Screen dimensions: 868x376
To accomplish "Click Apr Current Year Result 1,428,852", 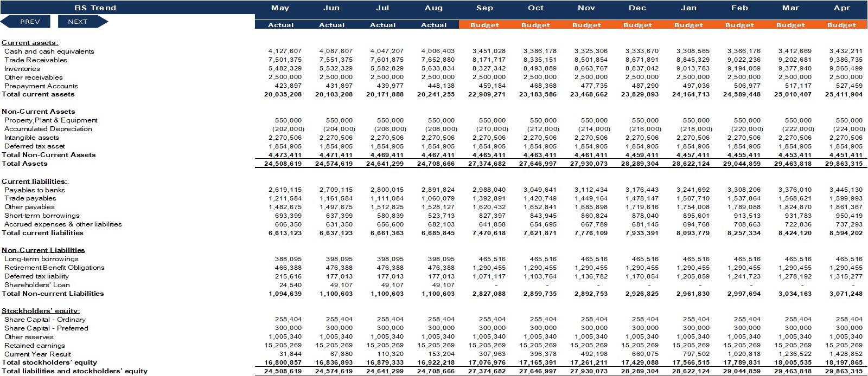I will pyautogui.click(x=846, y=354).
